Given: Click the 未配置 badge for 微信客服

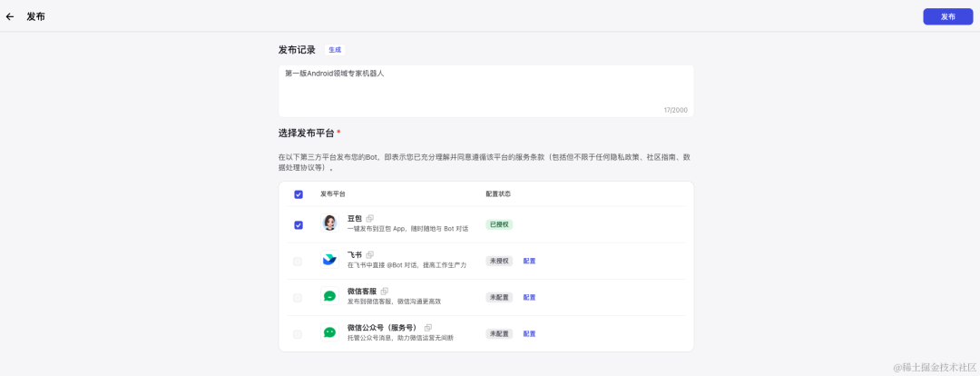Looking at the screenshot, I should pyautogui.click(x=499, y=297).
